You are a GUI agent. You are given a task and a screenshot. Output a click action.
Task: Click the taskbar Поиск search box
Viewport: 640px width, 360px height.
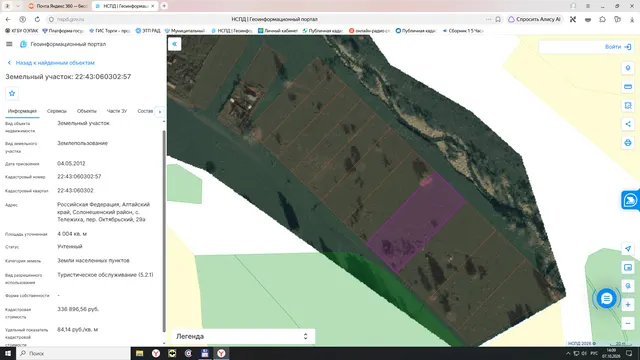tap(73, 353)
